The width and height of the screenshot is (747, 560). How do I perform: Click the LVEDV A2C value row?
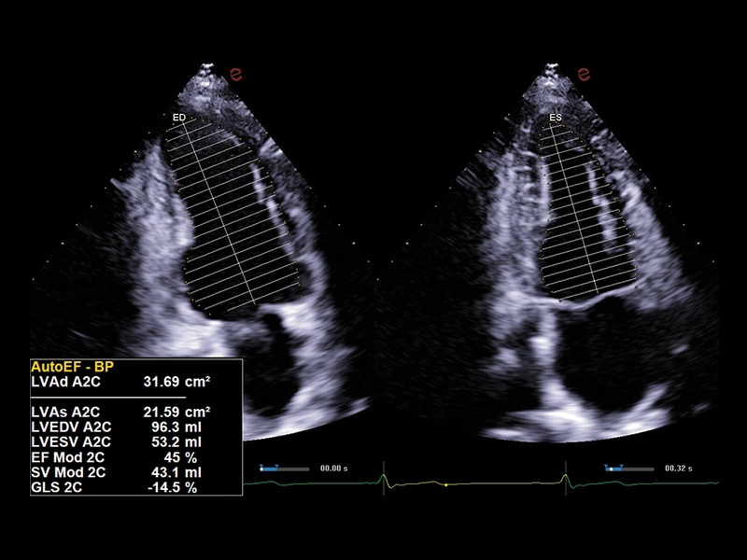pos(121,427)
